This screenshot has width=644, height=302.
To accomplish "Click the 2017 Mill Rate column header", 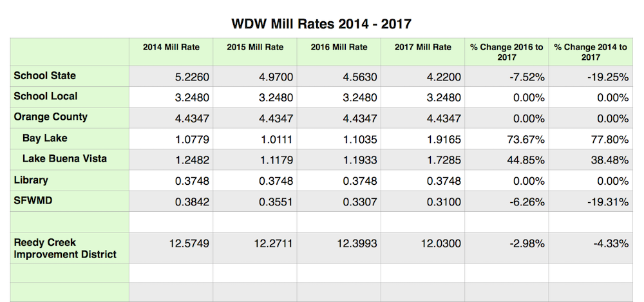I will tap(422, 47).
